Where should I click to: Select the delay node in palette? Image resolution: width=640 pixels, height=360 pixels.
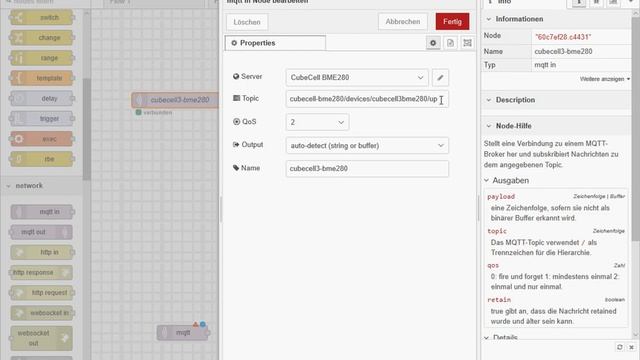click(42, 98)
